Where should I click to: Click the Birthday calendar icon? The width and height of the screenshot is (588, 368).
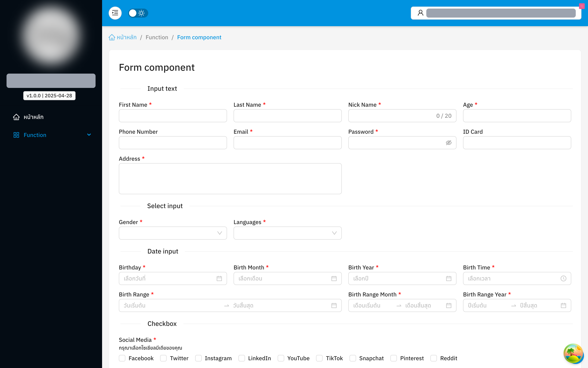pyautogui.click(x=219, y=278)
